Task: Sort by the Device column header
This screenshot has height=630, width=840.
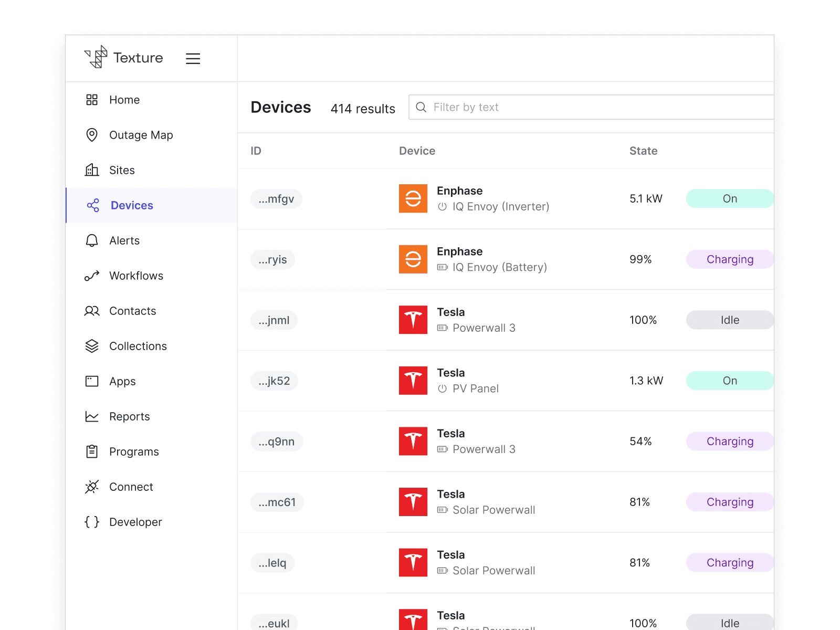Action: pos(417,151)
